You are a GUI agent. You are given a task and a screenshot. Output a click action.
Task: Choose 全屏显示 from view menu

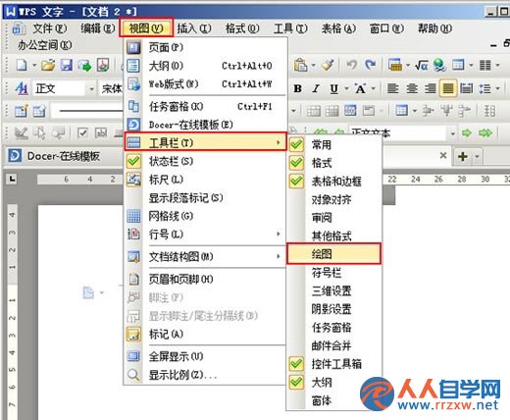205,356
